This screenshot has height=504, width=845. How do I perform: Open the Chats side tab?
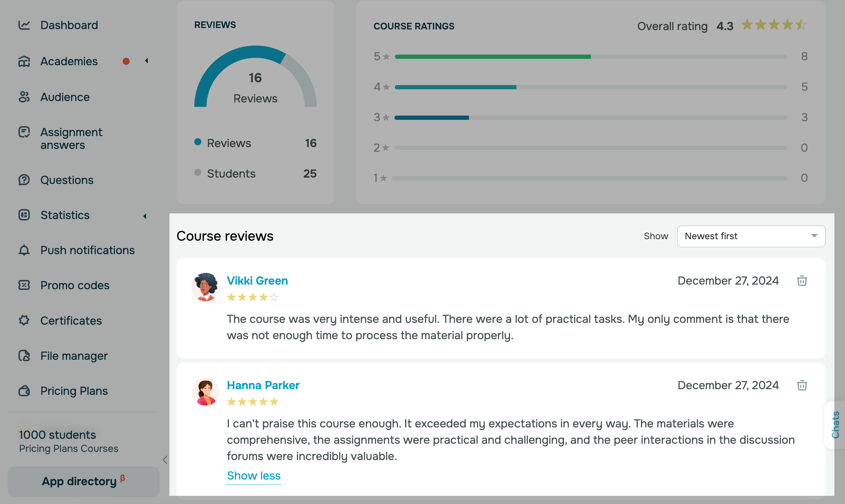[835, 425]
